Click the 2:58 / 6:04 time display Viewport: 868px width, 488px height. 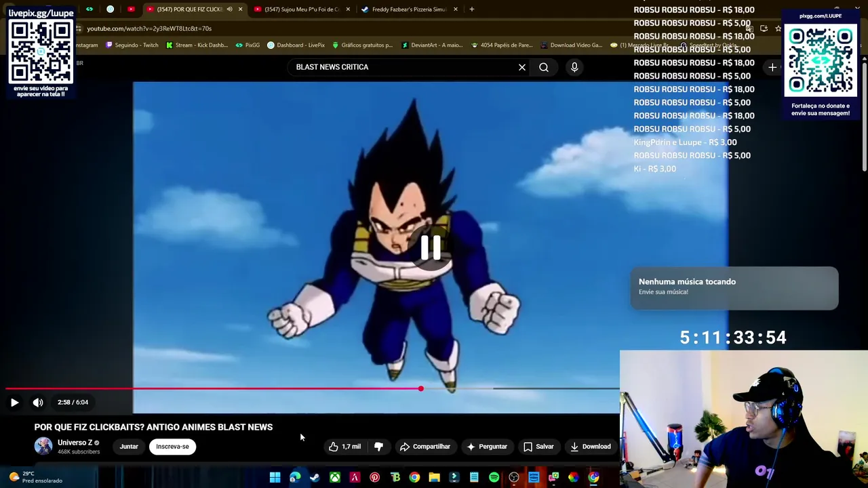(x=73, y=403)
